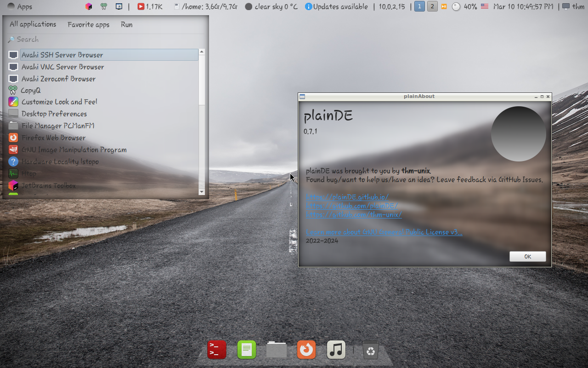Open Hardware Locality lstopo
Screen dimensions: 588x368
coord(103,161)
